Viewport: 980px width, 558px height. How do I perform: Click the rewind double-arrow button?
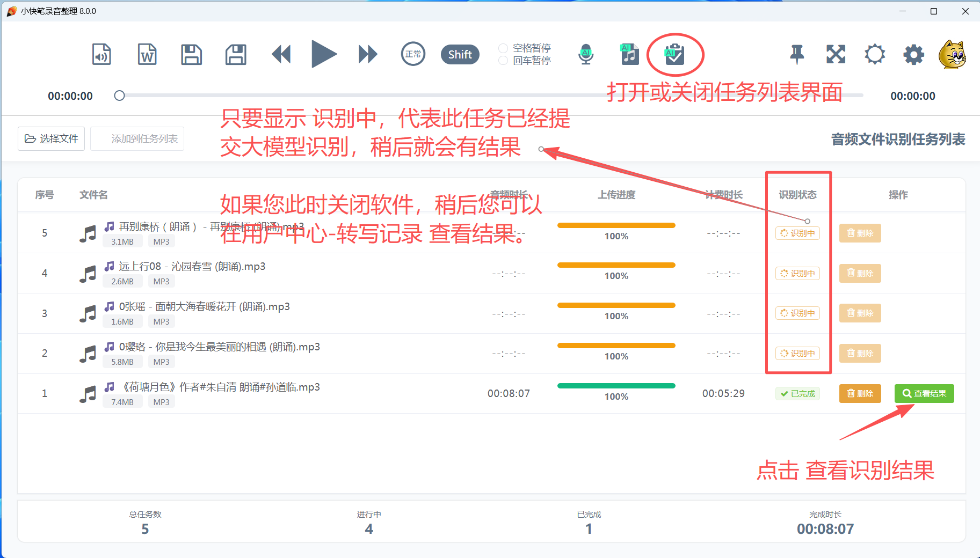click(x=281, y=54)
